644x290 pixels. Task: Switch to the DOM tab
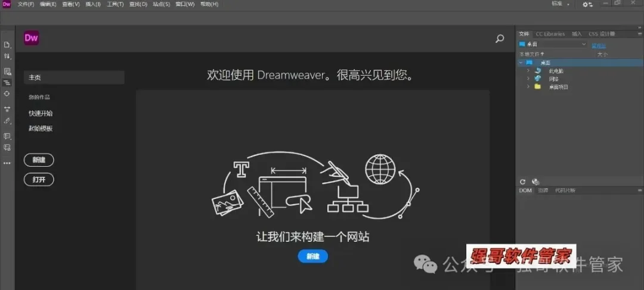click(525, 191)
